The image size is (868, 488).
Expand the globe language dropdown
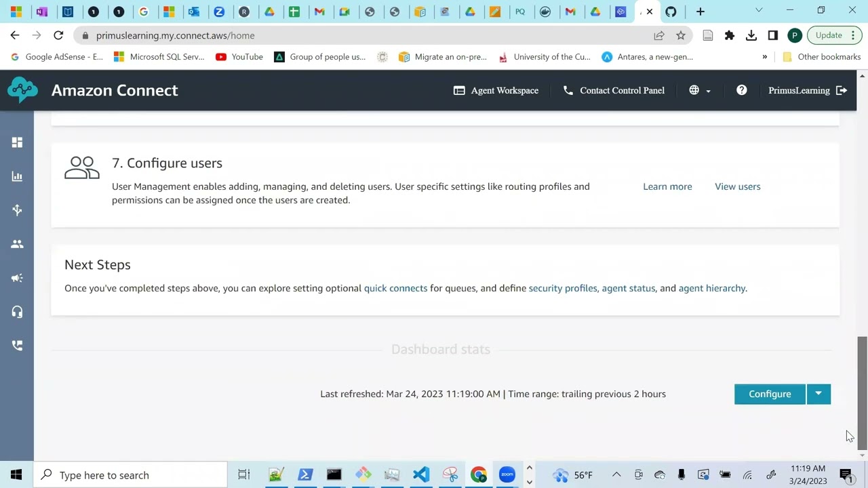click(700, 90)
